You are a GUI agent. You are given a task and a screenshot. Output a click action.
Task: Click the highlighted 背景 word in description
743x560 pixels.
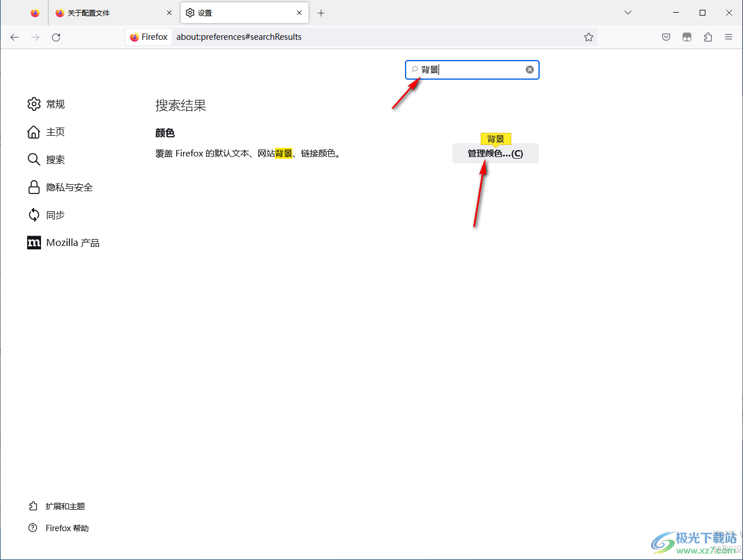point(284,154)
